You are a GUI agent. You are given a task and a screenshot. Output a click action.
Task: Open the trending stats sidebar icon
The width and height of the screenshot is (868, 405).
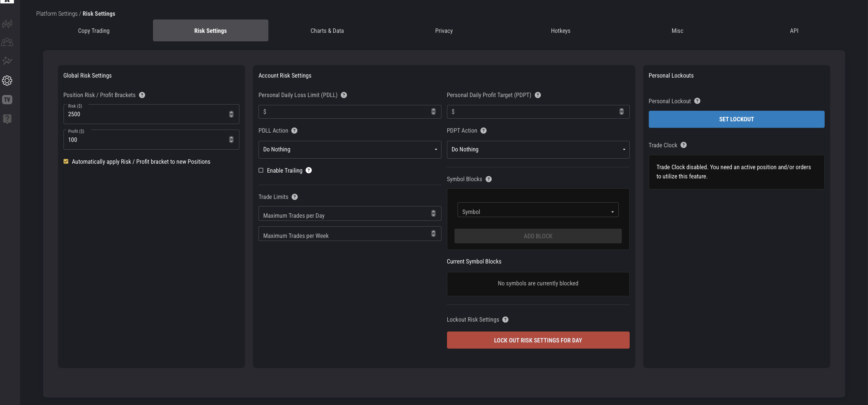[x=7, y=61]
